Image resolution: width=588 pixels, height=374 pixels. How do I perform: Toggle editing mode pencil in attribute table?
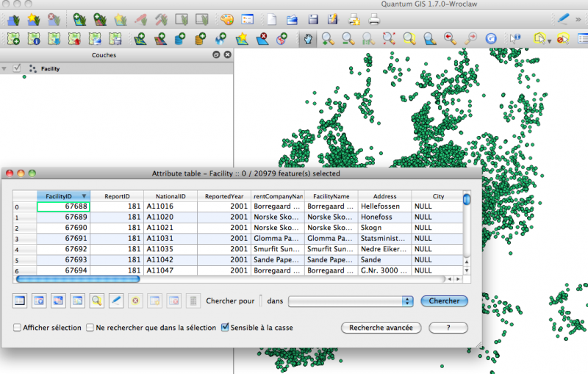116,301
